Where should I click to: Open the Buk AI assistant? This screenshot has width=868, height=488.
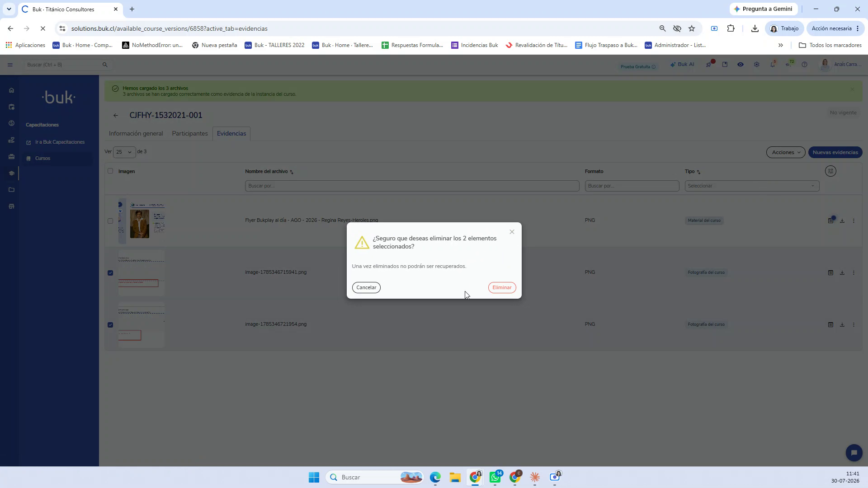tap(682, 65)
